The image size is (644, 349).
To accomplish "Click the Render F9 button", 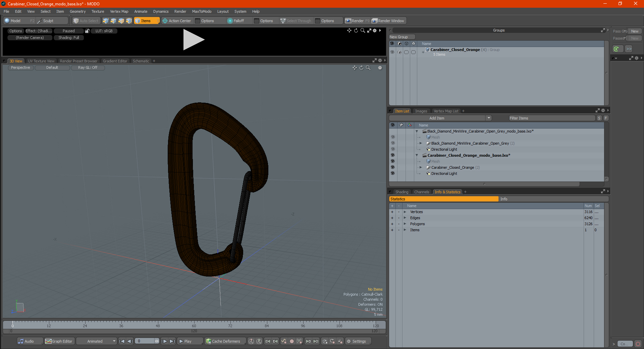I will (357, 21).
